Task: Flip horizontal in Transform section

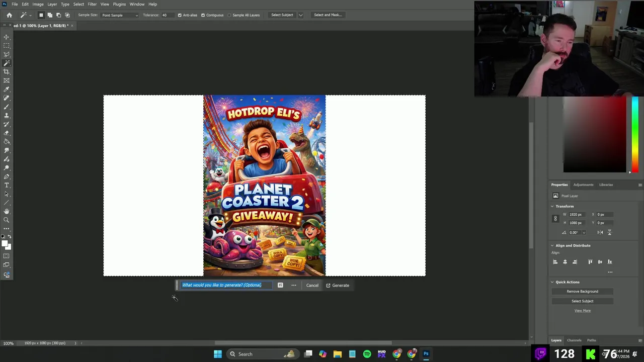Action: pos(600,232)
